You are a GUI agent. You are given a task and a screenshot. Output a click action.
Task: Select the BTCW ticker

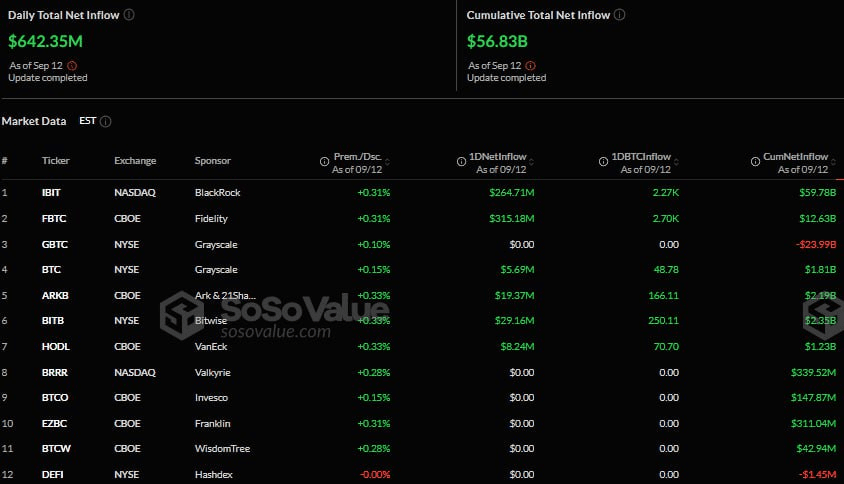pos(56,448)
